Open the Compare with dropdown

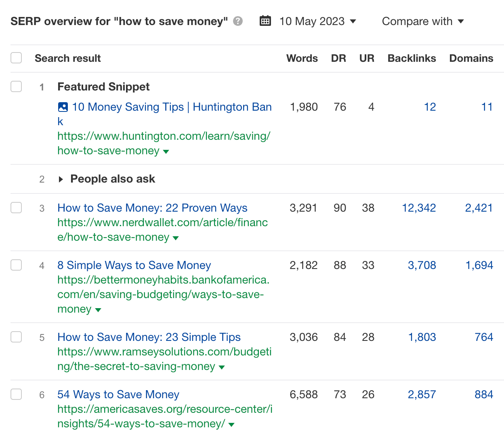(423, 21)
